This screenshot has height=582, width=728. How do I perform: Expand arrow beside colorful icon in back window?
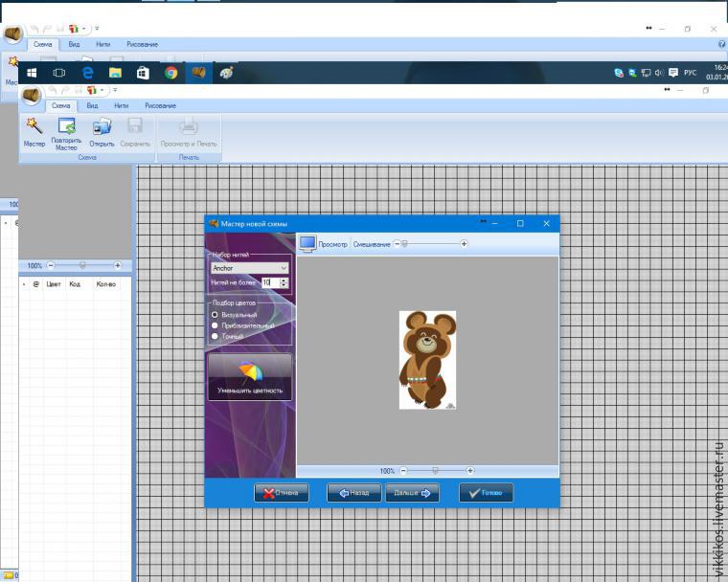coord(84,29)
